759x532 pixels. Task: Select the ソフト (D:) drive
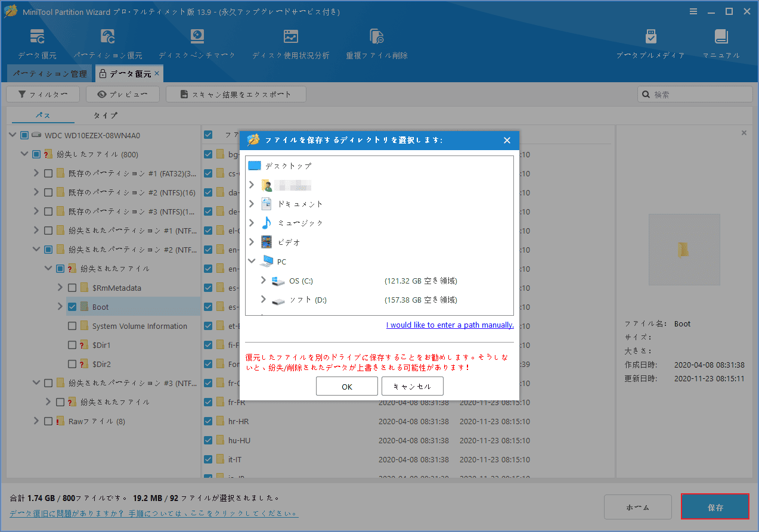(307, 300)
